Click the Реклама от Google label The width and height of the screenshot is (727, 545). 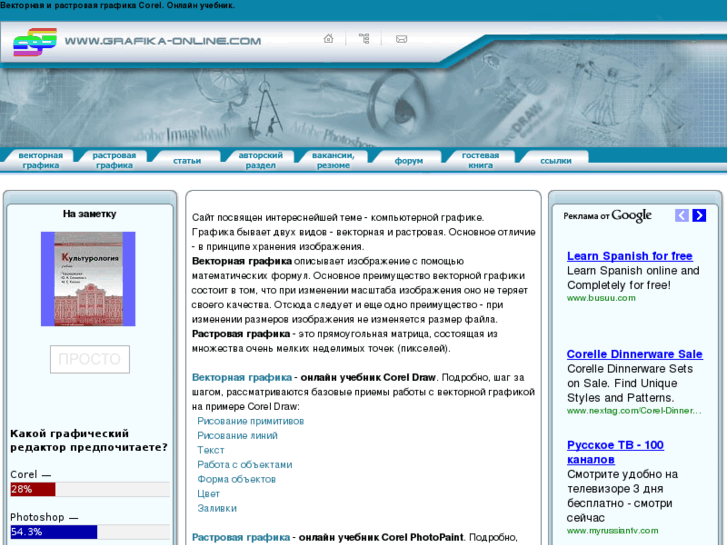[607, 216]
